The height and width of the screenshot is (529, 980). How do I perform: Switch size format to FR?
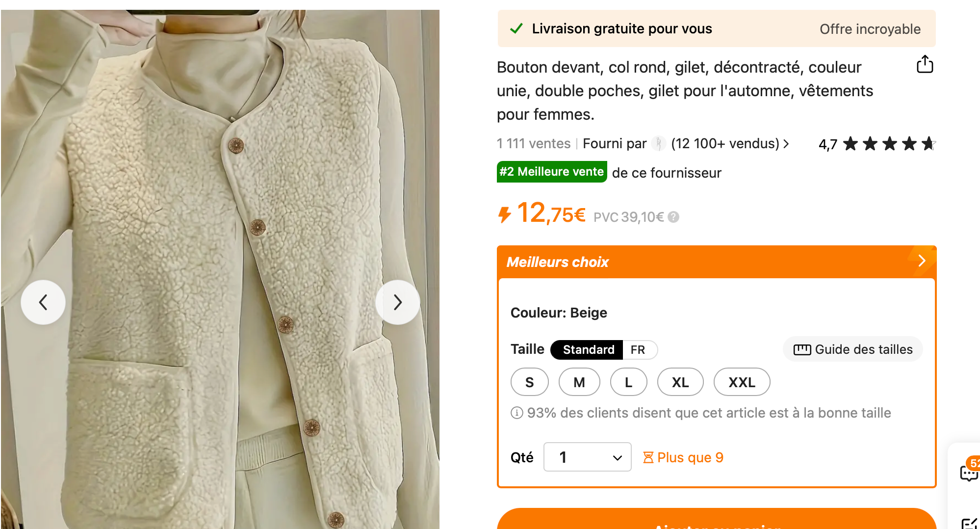click(x=638, y=349)
